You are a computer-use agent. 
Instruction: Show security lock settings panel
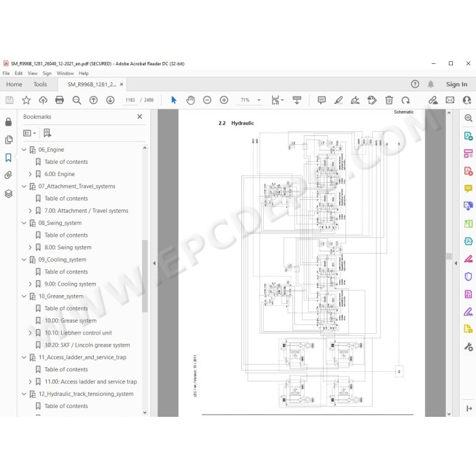point(8,122)
